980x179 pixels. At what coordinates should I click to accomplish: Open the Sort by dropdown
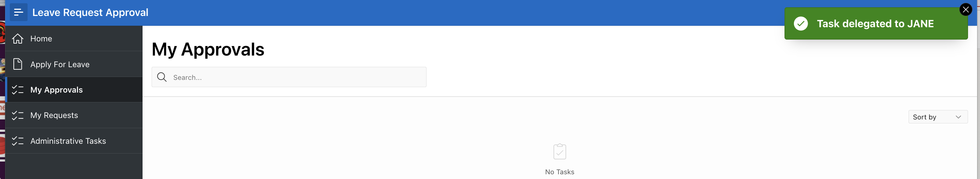coord(938,117)
